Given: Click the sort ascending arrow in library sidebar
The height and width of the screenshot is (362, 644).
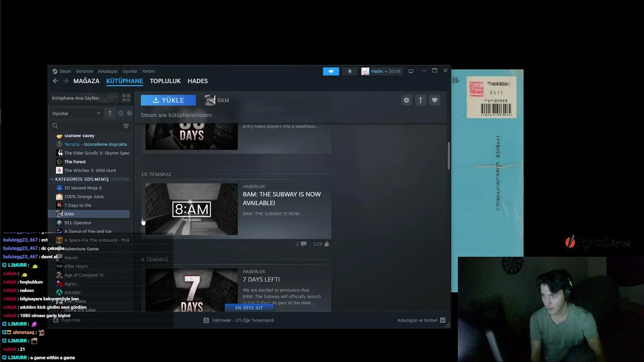Looking at the screenshot, I should pos(110,113).
